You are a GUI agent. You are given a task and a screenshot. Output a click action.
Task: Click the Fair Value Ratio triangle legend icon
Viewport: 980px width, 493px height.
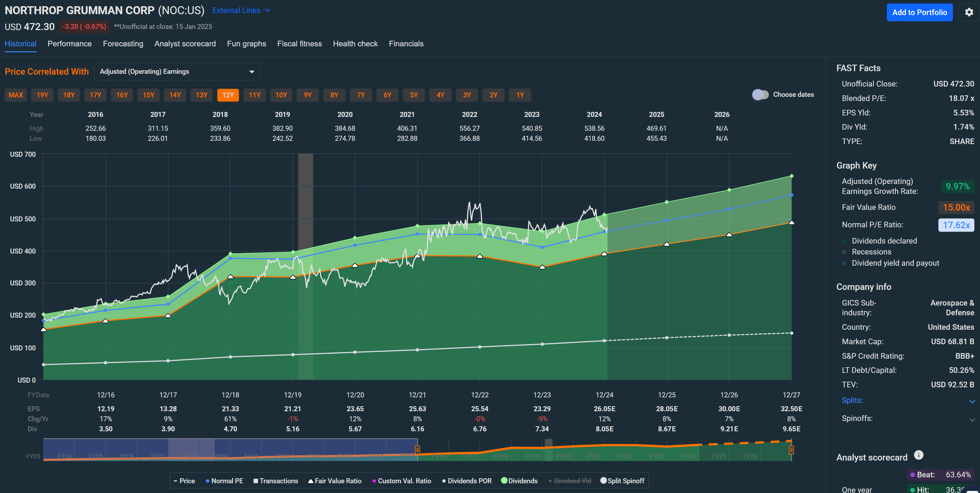[x=311, y=481]
